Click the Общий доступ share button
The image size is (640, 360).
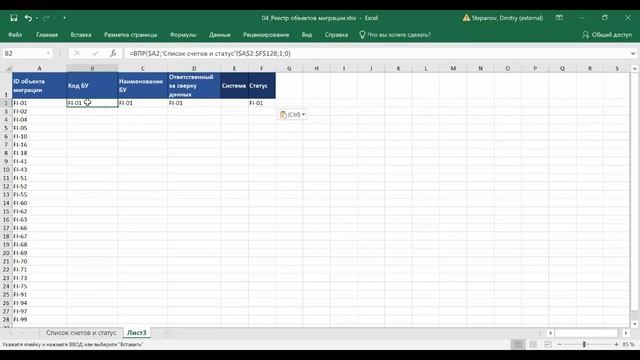coord(607,35)
